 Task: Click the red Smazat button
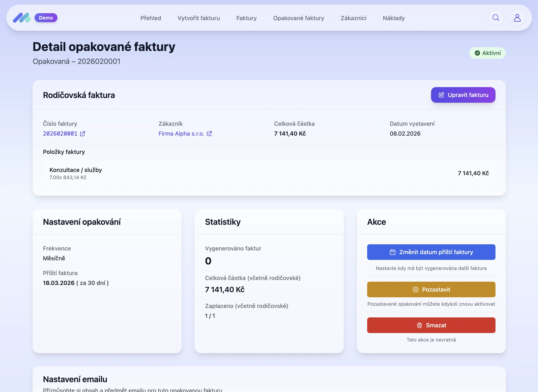tap(431, 325)
